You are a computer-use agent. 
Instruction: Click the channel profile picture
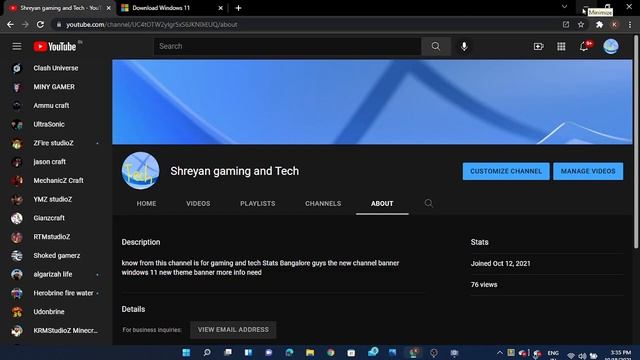pos(140,171)
